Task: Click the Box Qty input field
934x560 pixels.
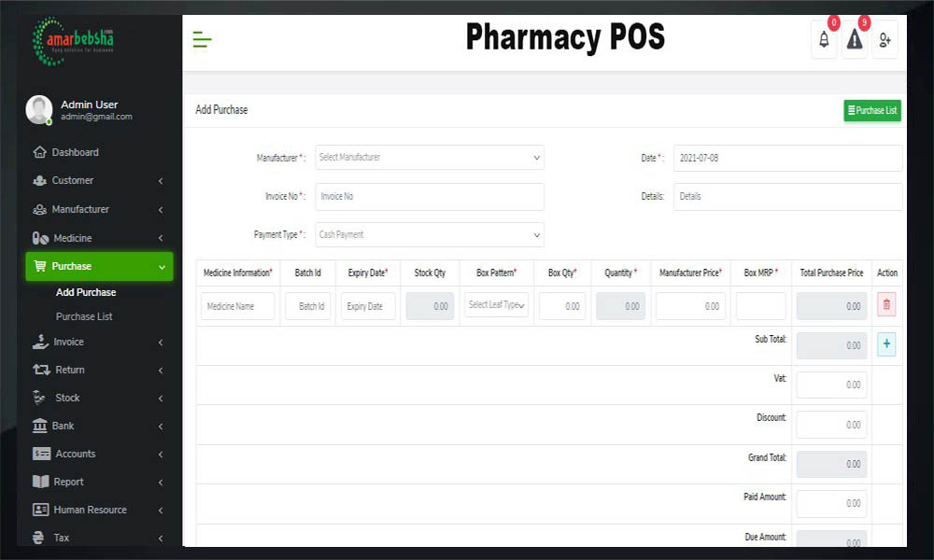Action: [561, 306]
